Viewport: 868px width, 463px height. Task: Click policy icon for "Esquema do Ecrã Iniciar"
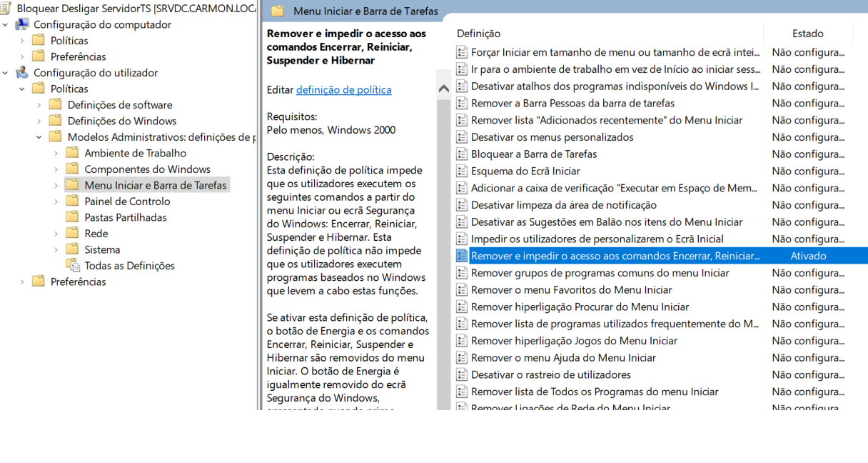[462, 171]
